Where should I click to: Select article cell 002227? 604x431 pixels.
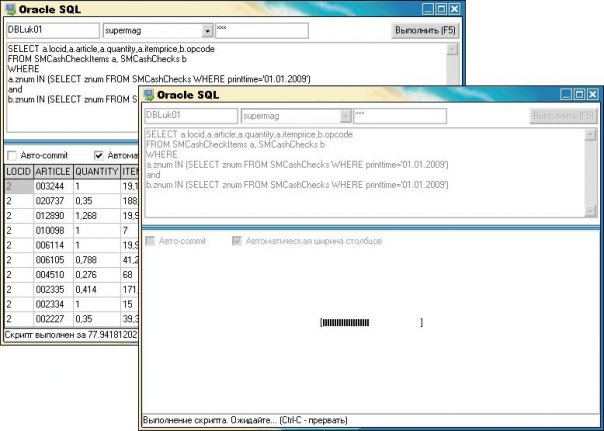tap(53, 319)
